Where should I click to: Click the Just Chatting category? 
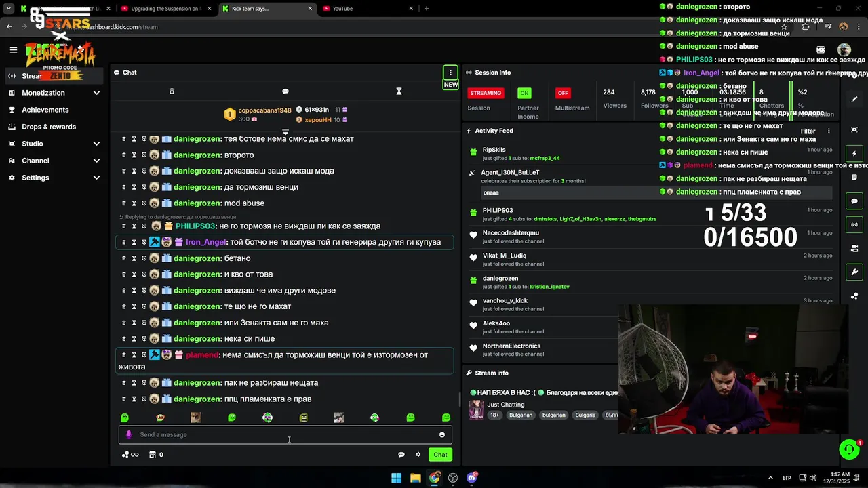pos(506,405)
